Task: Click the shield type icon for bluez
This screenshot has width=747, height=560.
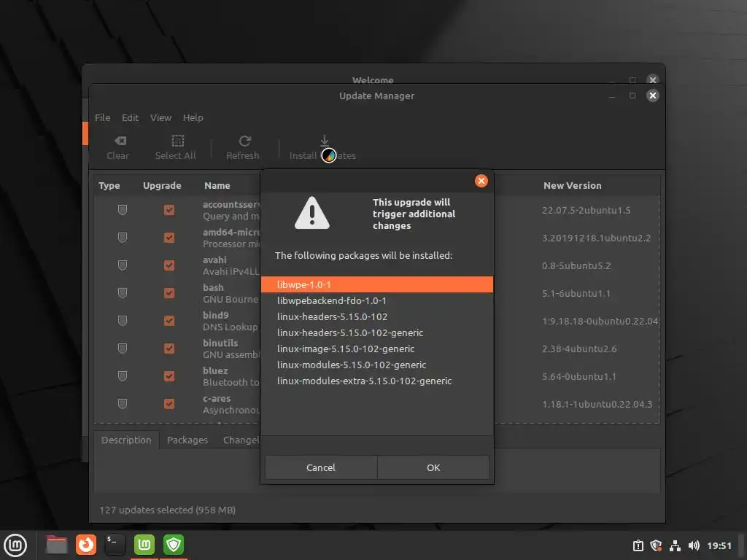Action: coord(123,376)
